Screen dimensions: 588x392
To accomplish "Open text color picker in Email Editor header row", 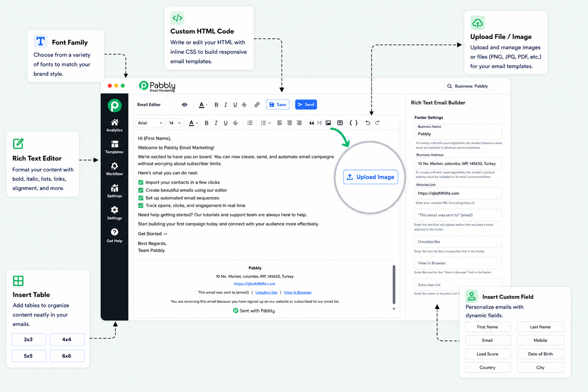I will click(203, 105).
